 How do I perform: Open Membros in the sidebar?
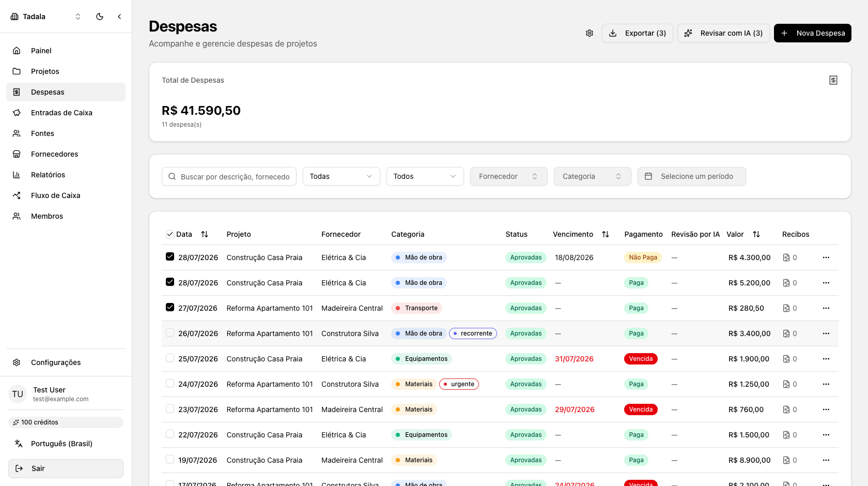coord(66,216)
